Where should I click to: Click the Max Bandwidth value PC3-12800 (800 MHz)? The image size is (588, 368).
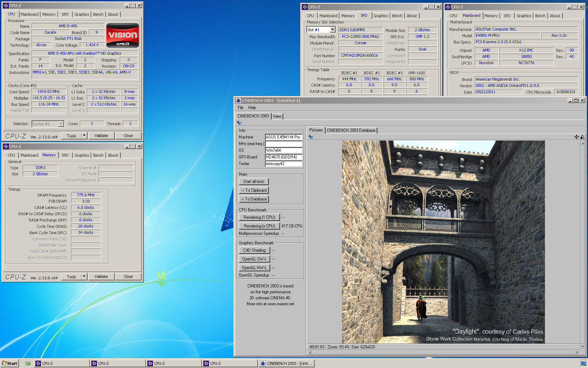pos(360,36)
